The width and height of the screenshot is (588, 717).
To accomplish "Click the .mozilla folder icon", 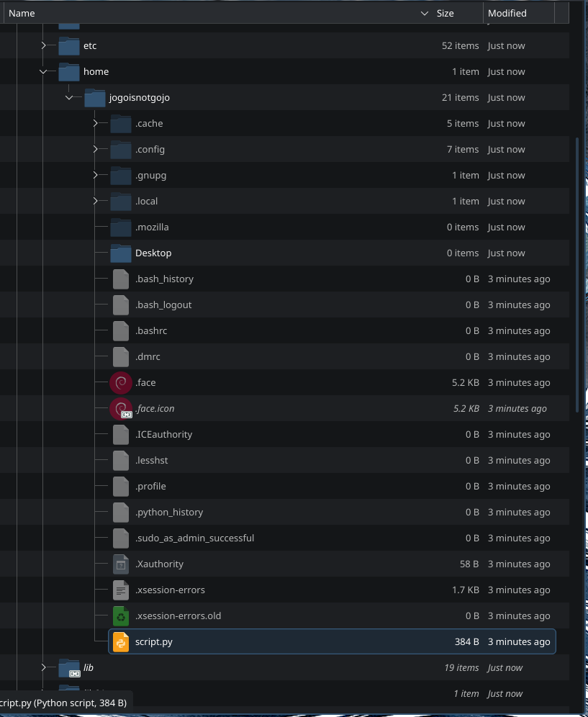I will [120, 227].
